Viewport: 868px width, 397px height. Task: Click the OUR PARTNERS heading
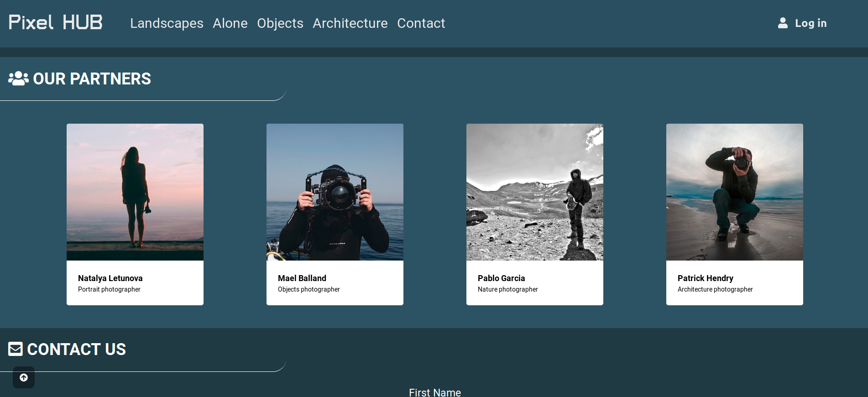pyautogui.click(x=92, y=79)
